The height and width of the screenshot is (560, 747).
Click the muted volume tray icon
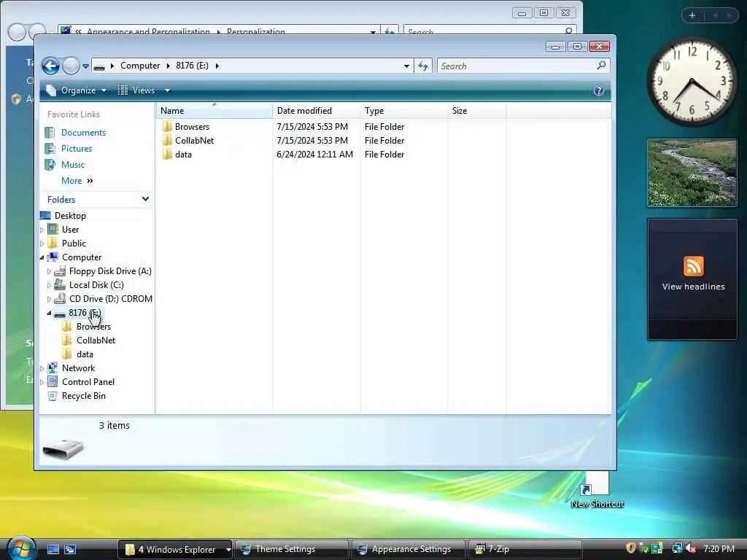pyautogui.click(x=692, y=548)
